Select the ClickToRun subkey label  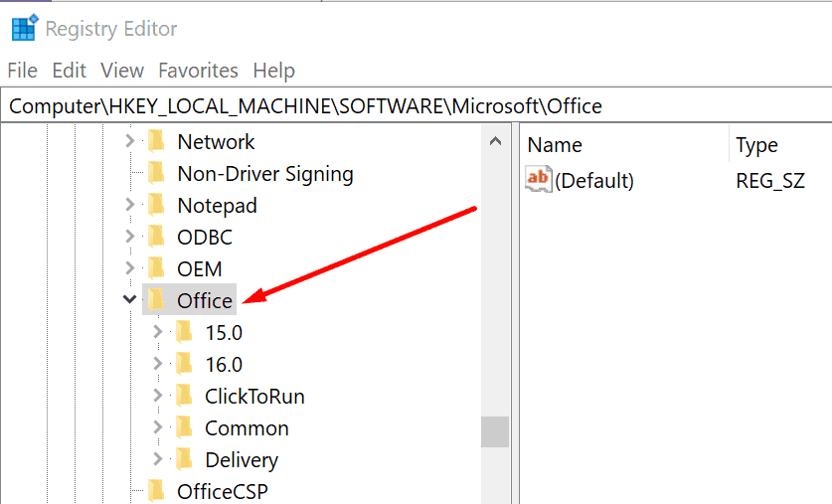pos(254,397)
